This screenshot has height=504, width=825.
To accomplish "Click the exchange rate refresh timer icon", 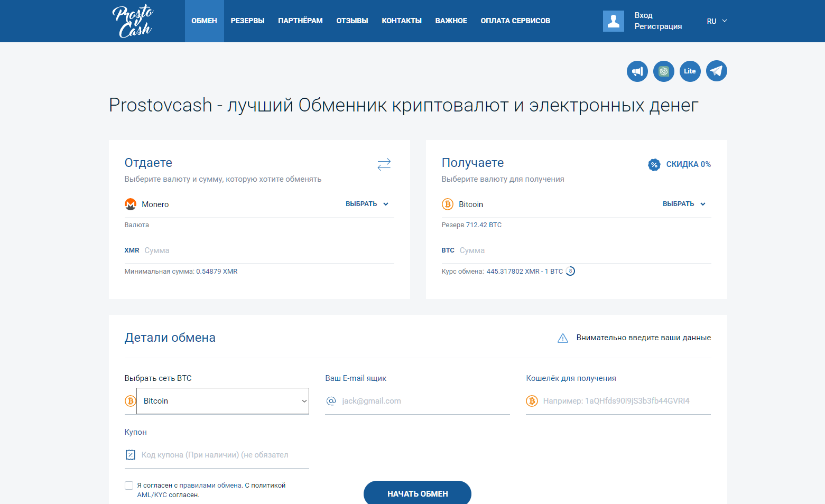I will click(570, 271).
